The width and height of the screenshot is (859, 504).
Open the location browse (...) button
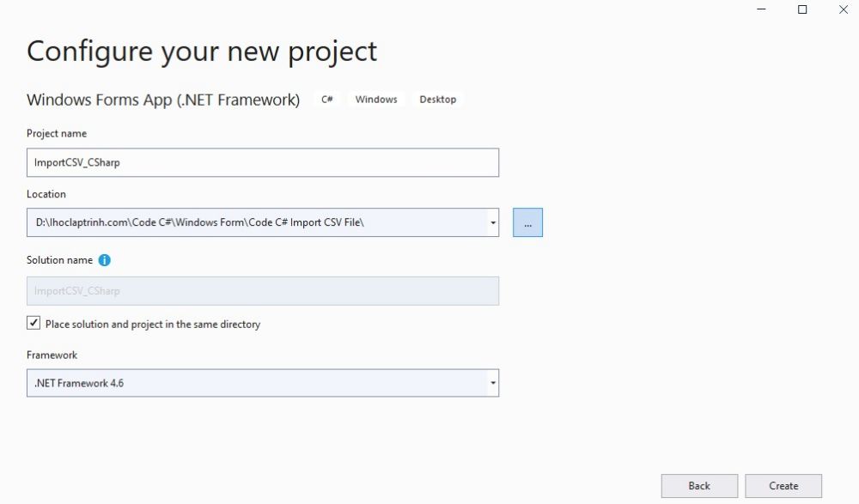tap(527, 222)
